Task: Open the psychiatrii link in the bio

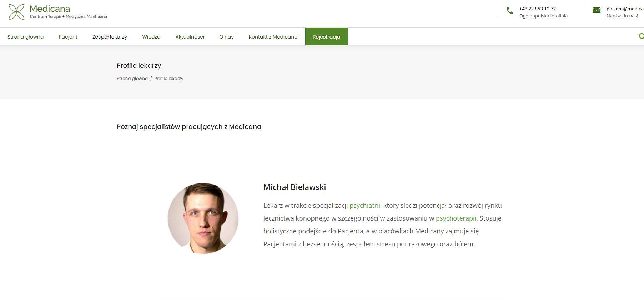Action: click(x=365, y=206)
